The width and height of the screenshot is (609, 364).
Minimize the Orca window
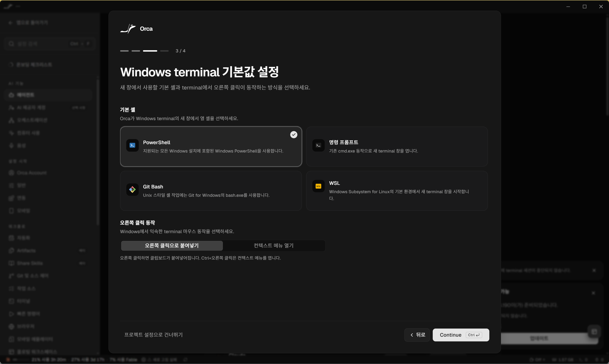[x=568, y=7]
